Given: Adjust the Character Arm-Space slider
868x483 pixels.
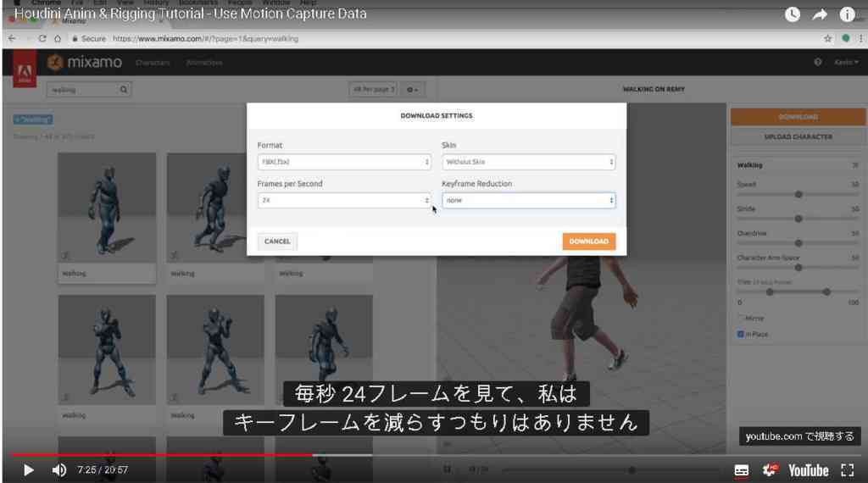Looking at the screenshot, I should click(798, 268).
